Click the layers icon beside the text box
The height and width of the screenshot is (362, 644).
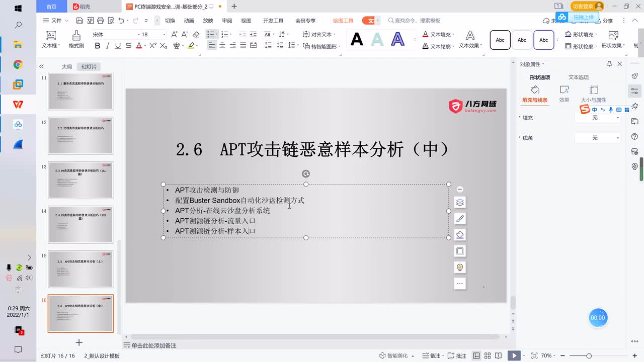459,202
